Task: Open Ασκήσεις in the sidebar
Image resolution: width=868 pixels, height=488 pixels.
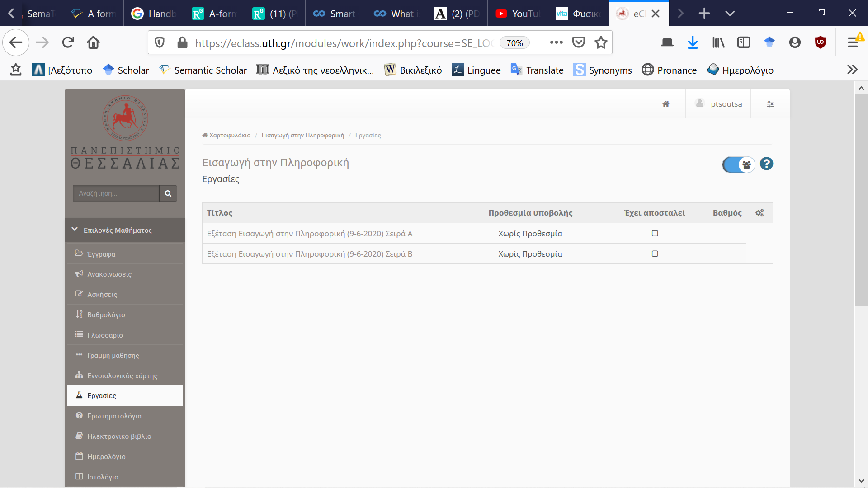Action: (125, 294)
